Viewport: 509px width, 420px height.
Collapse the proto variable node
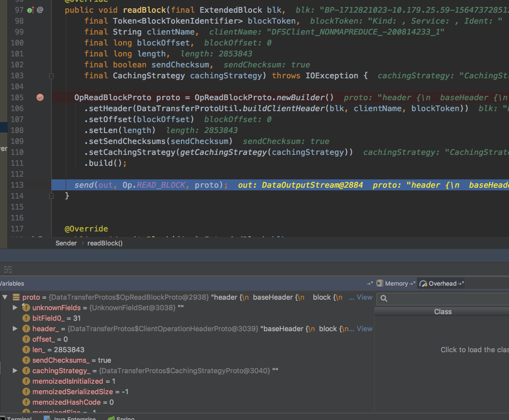pyautogui.click(x=5, y=297)
